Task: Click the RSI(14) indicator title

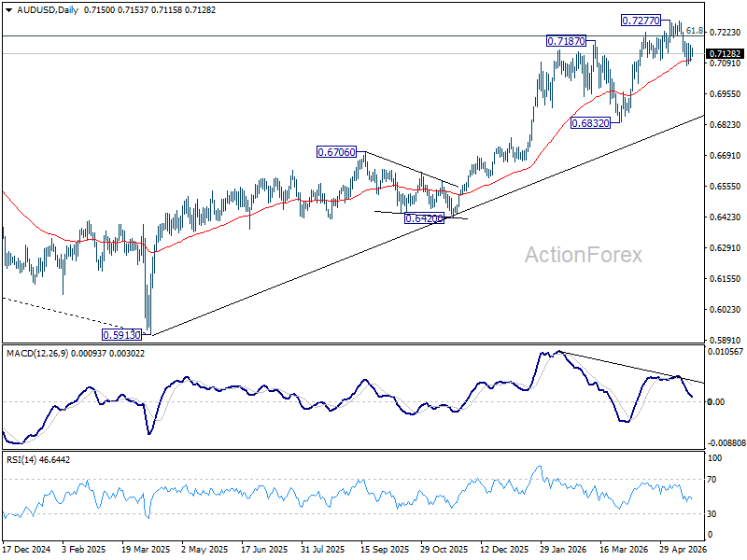Action: click(22, 460)
